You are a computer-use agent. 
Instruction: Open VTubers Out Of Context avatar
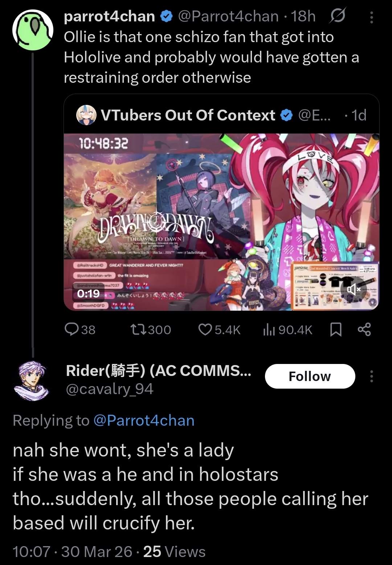tap(86, 115)
